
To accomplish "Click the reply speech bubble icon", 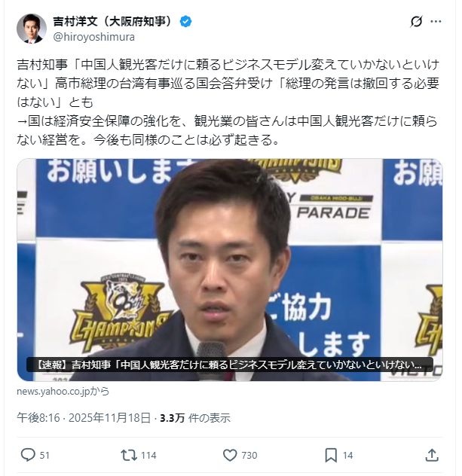I will pyautogui.click(x=28, y=455).
